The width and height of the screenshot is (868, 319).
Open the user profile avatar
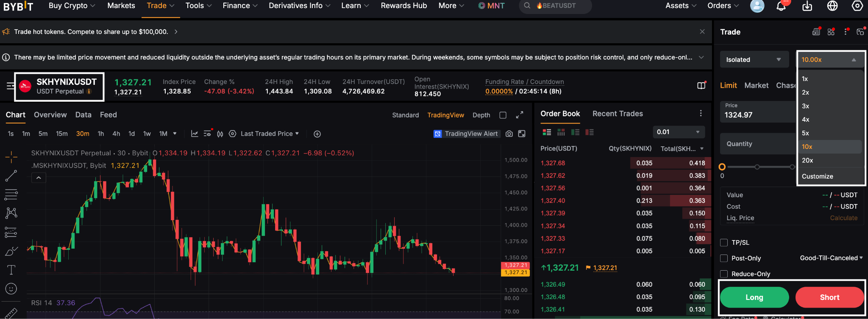(757, 6)
